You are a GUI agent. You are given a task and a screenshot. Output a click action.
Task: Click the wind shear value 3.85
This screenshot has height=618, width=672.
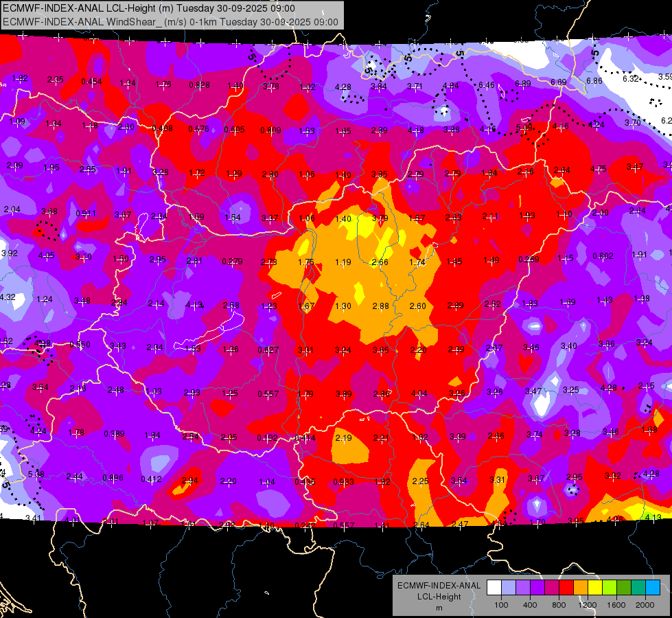[x=380, y=174]
